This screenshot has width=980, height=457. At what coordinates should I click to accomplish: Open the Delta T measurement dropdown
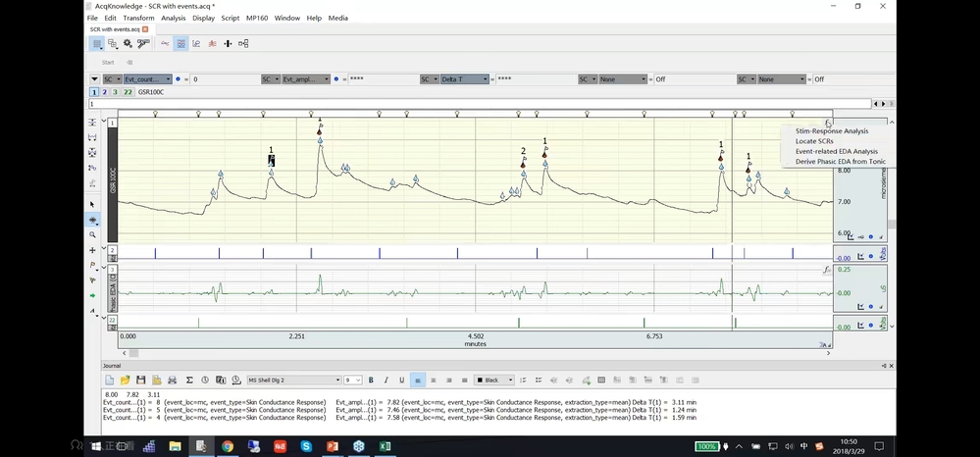point(464,78)
